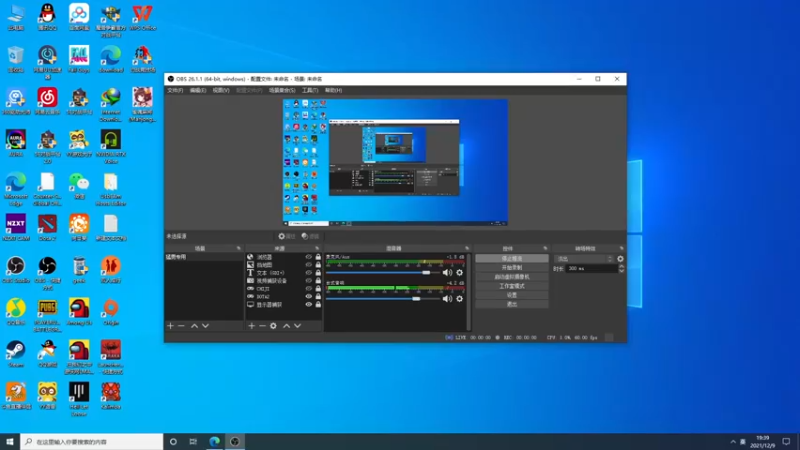Open the 编辑(E) Edit menu
Viewport: 800px width, 450px height.
pos(198,90)
